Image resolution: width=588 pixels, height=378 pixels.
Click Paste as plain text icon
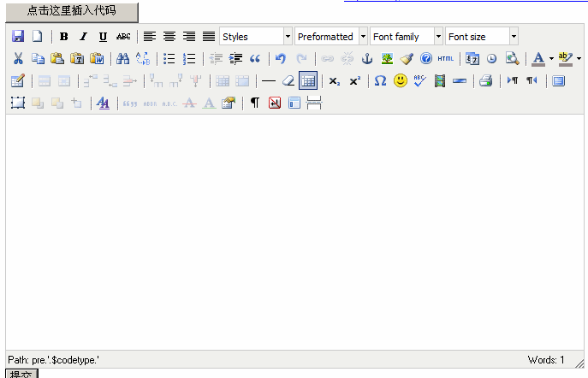77,58
